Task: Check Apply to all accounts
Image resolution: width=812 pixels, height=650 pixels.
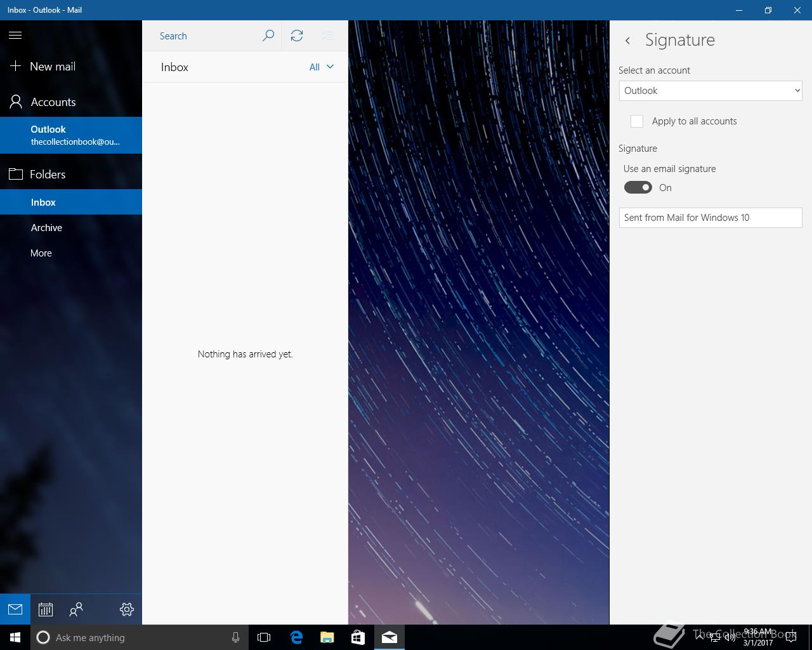Action: 637,121
